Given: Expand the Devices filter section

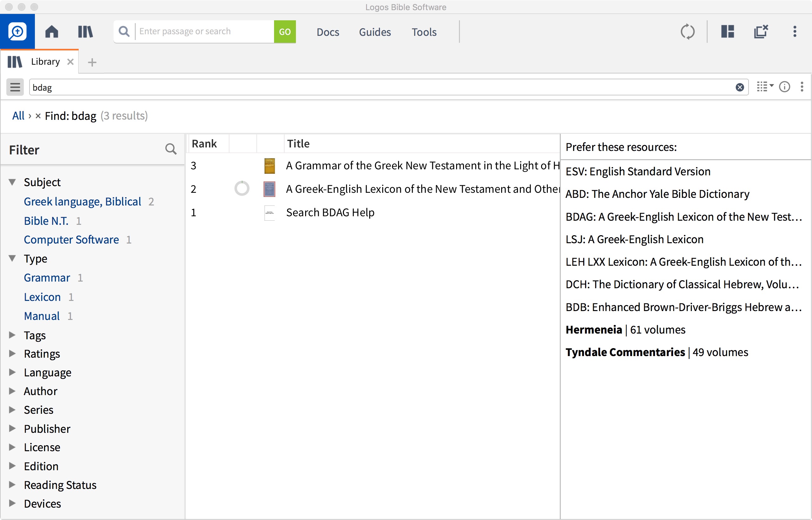Looking at the screenshot, I should [x=12, y=504].
